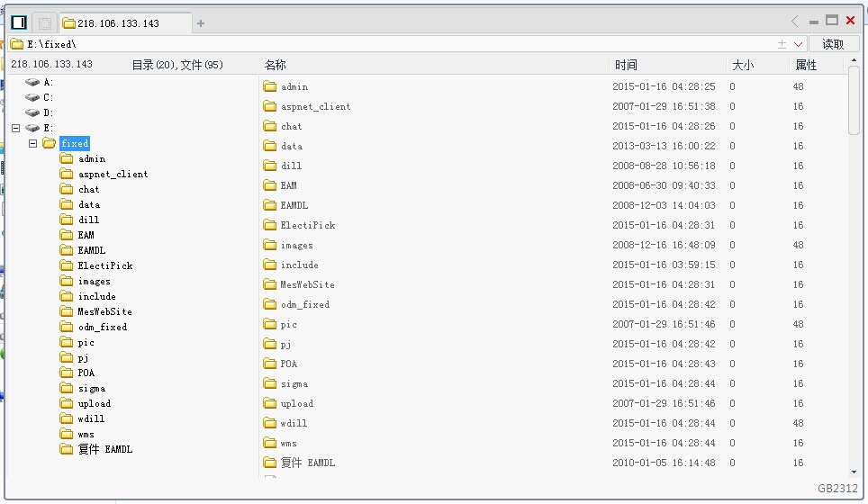Click pic folder icon in file list
This screenshot has width=868, height=504.
pos(269,324)
